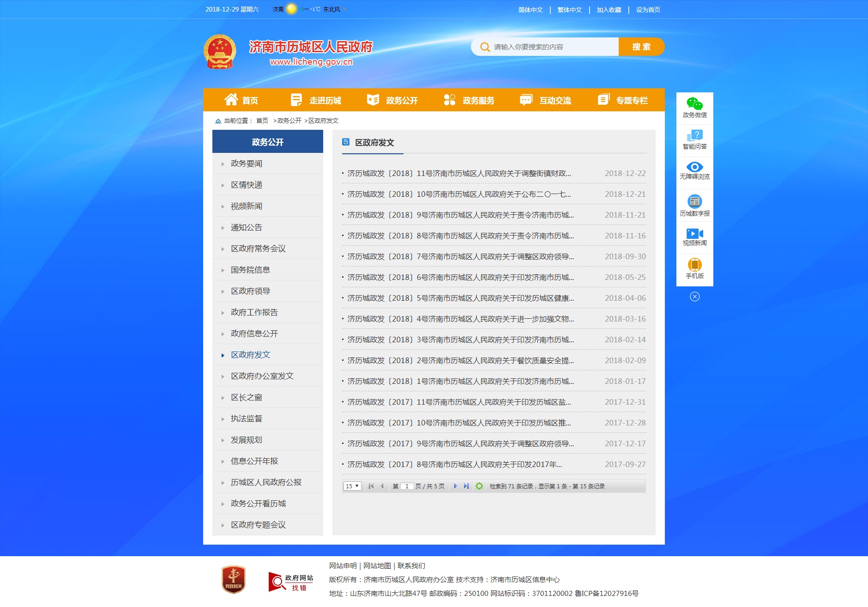Screen dimensions: 868x607
Task: Go to last page in the pager
Action: [x=466, y=486]
